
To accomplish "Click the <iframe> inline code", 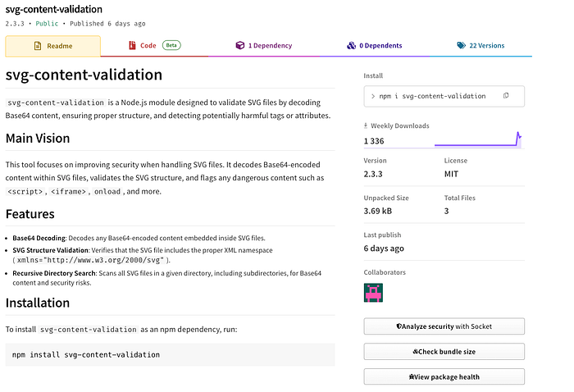I will [x=68, y=191].
